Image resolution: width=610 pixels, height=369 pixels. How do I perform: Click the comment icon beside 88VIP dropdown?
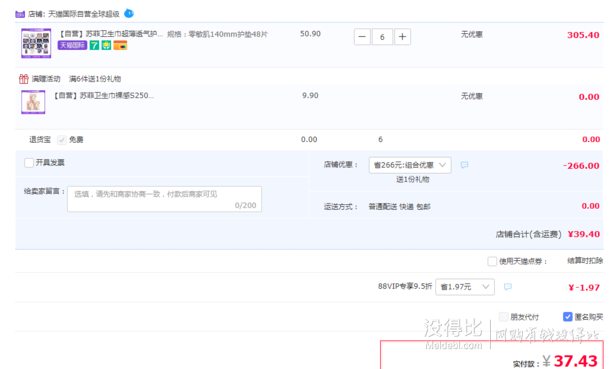click(x=508, y=287)
